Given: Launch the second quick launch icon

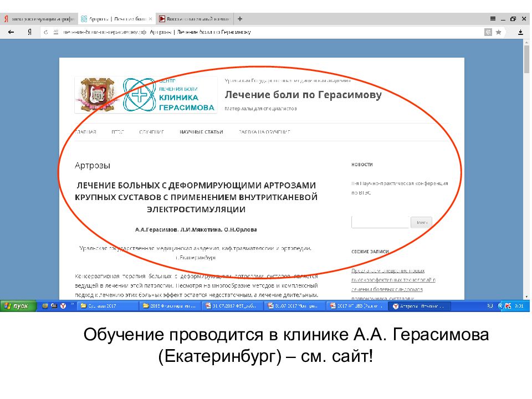Looking at the screenshot, I should click(x=54, y=306).
